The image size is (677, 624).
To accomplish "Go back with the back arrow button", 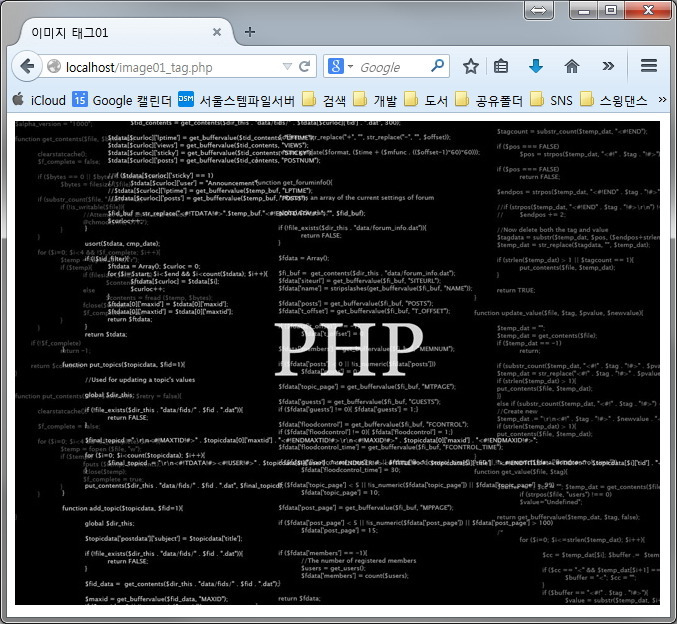I will point(27,67).
